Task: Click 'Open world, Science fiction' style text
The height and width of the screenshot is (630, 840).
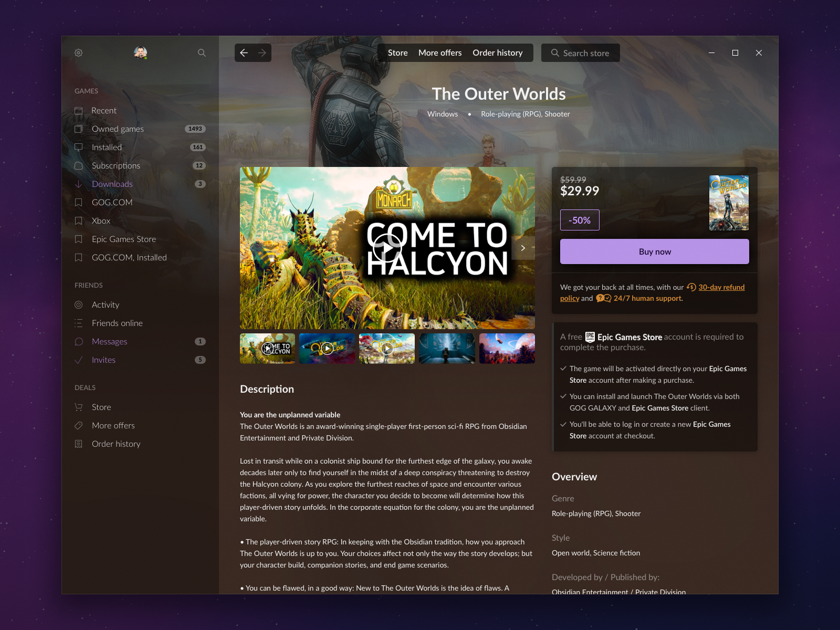Action: pos(596,553)
